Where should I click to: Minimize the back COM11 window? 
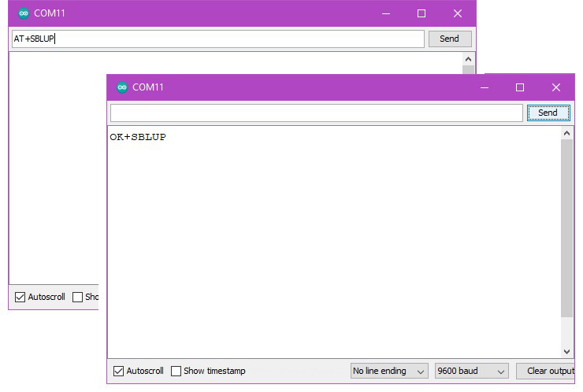point(385,13)
